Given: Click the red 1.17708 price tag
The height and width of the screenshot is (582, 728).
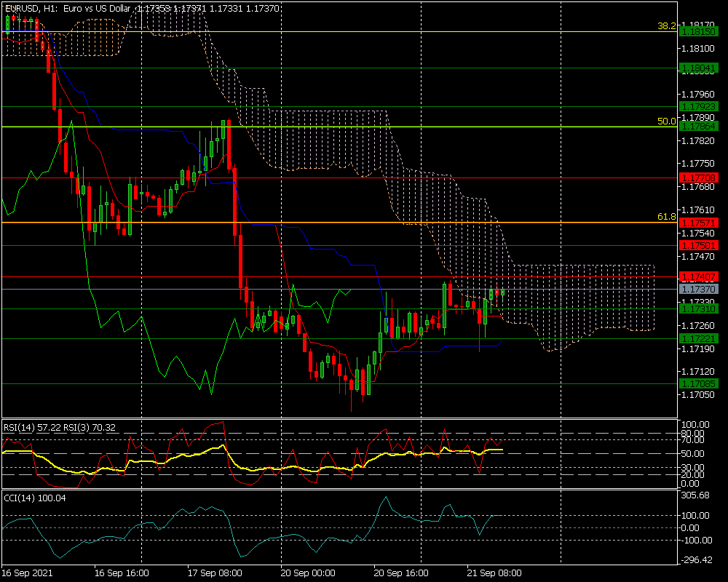Looking at the screenshot, I should tap(698, 178).
